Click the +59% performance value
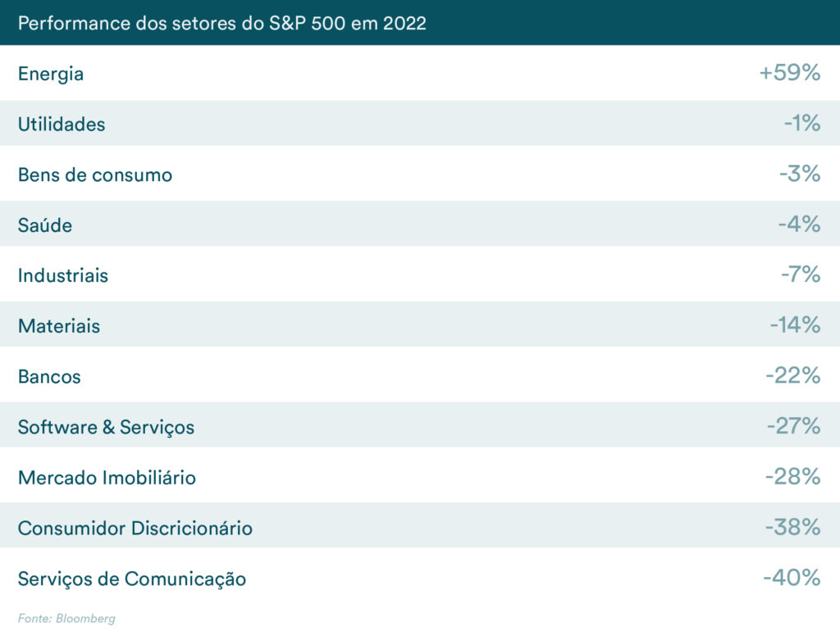Screen dimensions: 840x641 pos(789,73)
